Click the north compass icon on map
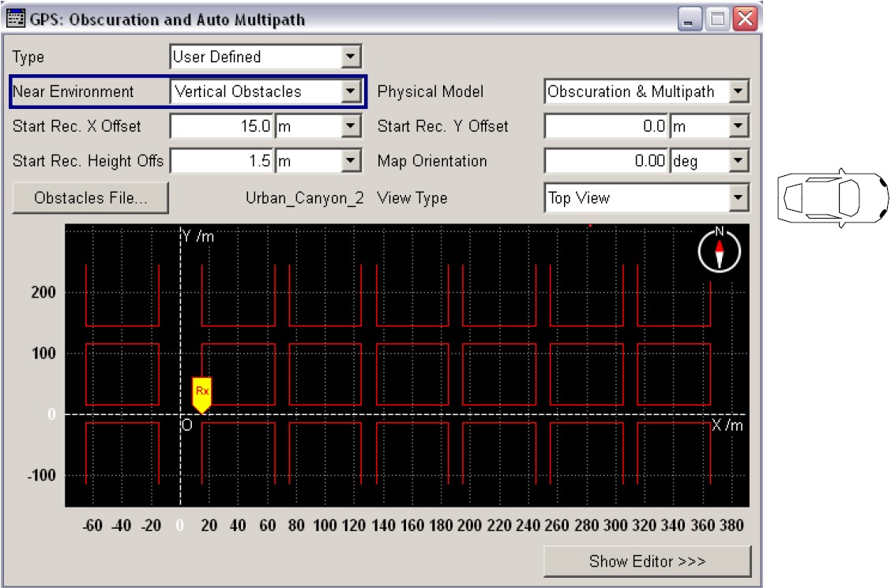This screenshot has width=891, height=588. [x=719, y=252]
